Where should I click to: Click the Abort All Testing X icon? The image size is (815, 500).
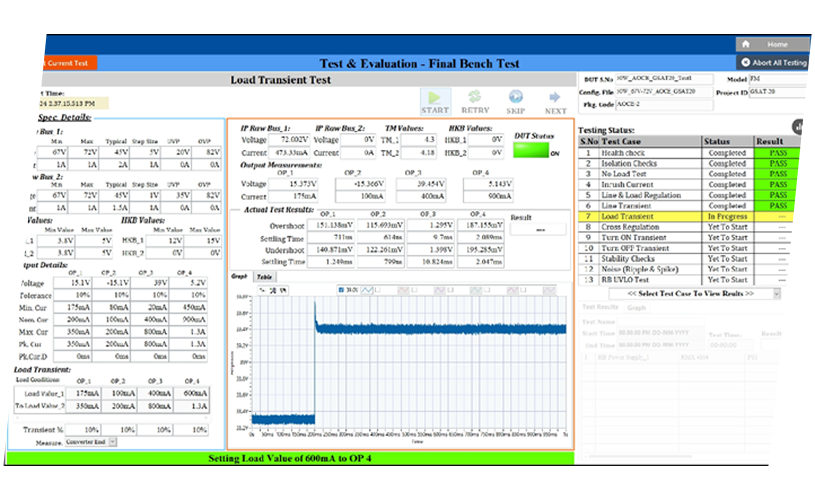pos(745,62)
